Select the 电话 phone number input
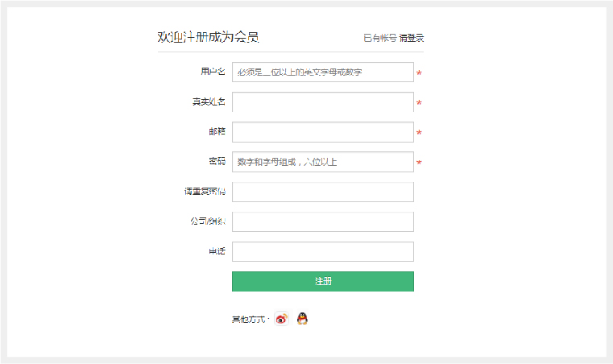The width and height of the screenshot is (613, 364). 323,251
